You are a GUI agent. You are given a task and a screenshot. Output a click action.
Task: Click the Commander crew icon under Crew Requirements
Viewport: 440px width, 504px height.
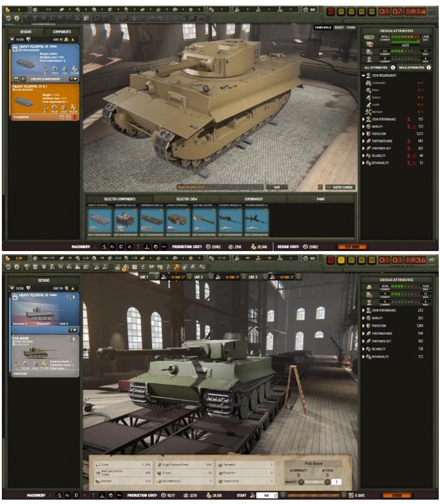point(368,82)
